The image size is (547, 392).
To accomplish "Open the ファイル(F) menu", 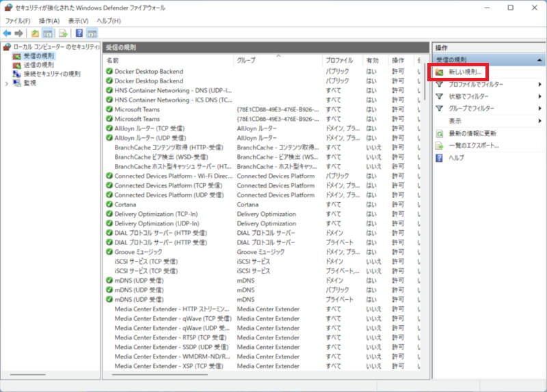I will [x=18, y=21].
